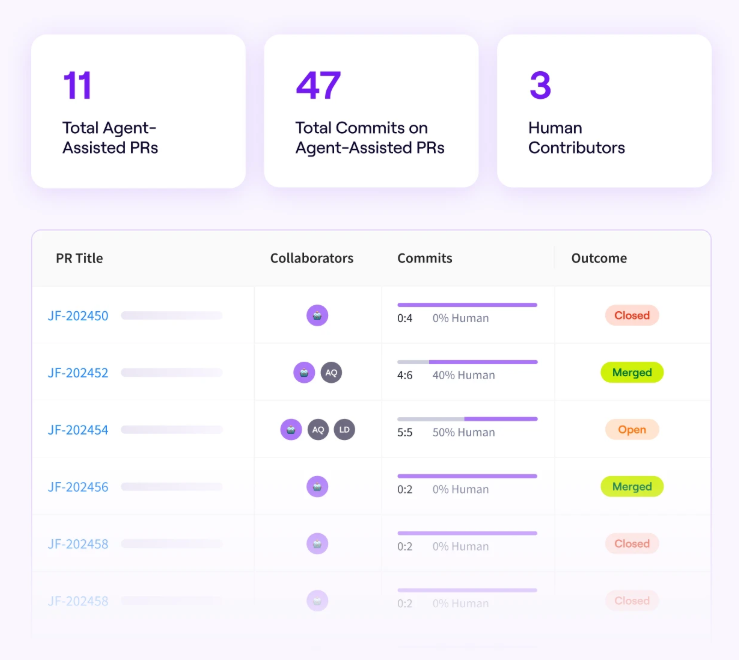Click the 50% Human label
The height and width of the screenshot is (660, 739).
point(464,432)
